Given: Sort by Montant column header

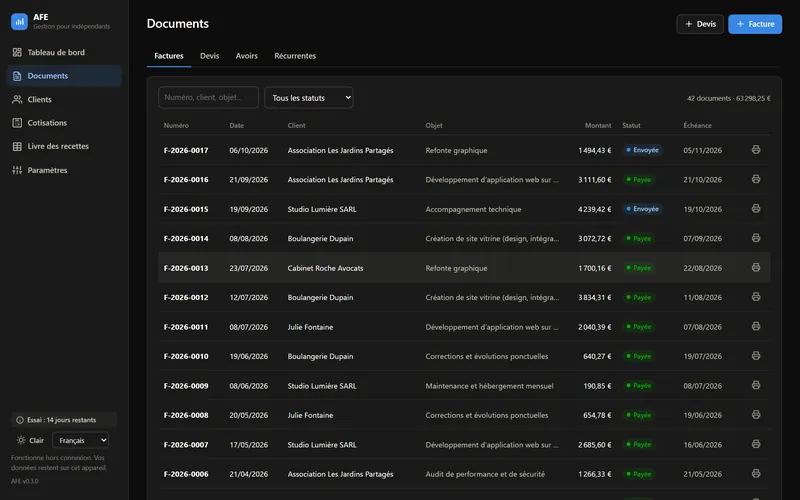Looking at the screenshot, I should point(598,126).
